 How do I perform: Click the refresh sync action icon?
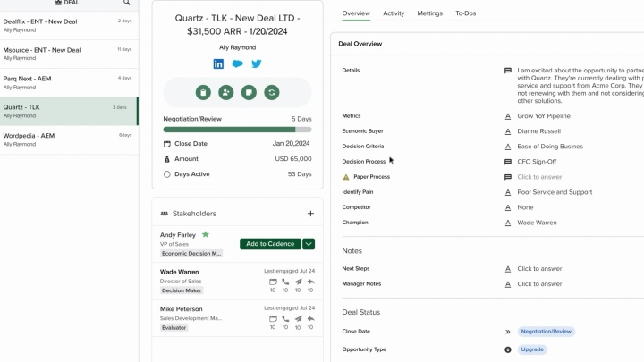point(272,92)
